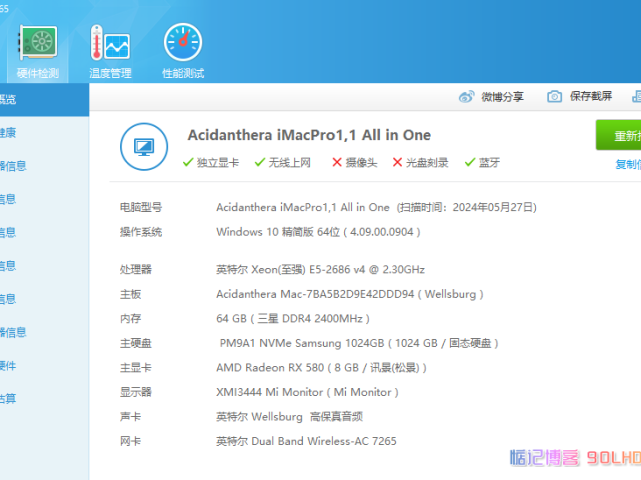The height and width of the screenshot is (480, 641).
Task: Switch to the 温度管理 temperature tab
Action: click(x=110, y=51)
